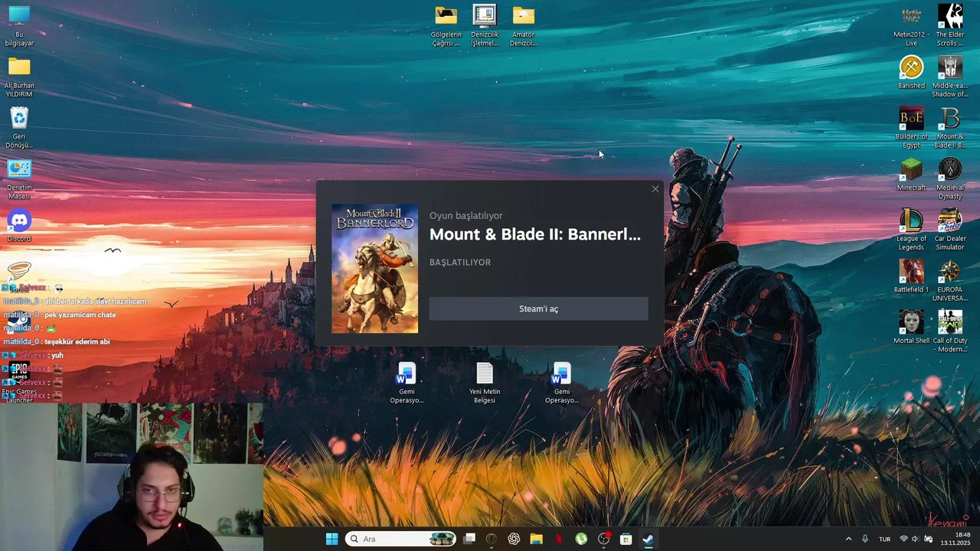Open the left Gemi Operasyo... Word document
Image resolution: width=980 pixels, height=551 pixels.
(407, 383)
